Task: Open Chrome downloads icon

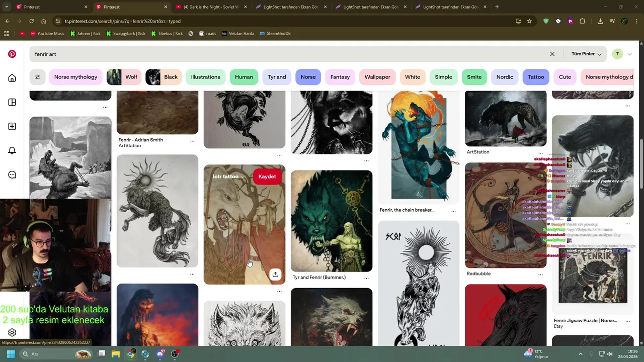Action: (600, 21)
